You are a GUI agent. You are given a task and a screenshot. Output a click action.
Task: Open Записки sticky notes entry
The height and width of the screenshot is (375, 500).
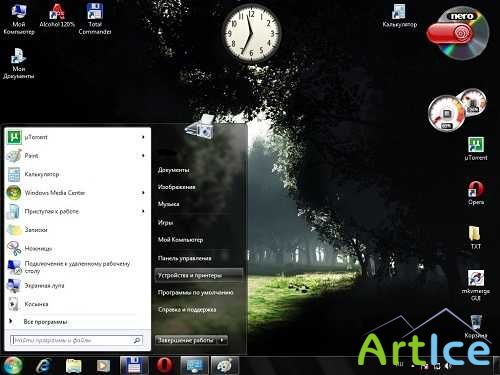(77, 230)
